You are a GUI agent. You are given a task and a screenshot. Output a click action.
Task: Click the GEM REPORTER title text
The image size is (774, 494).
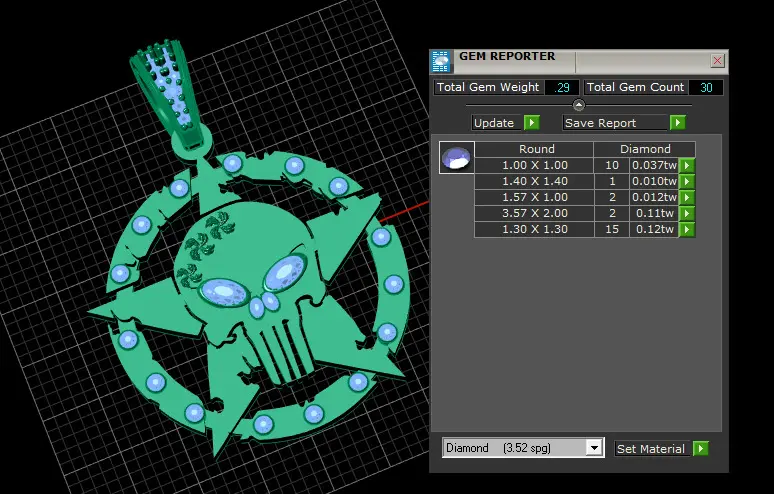click(507, 56)
